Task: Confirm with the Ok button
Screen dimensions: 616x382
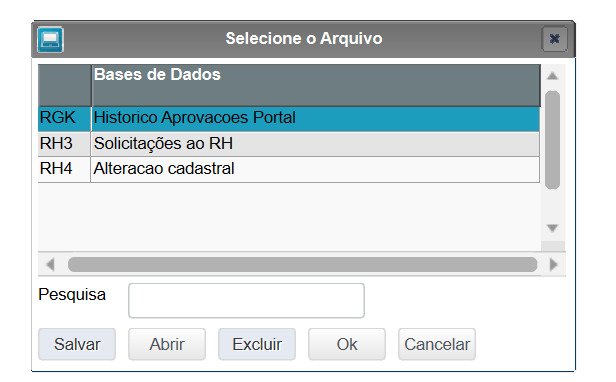Action: coord(347,344)
